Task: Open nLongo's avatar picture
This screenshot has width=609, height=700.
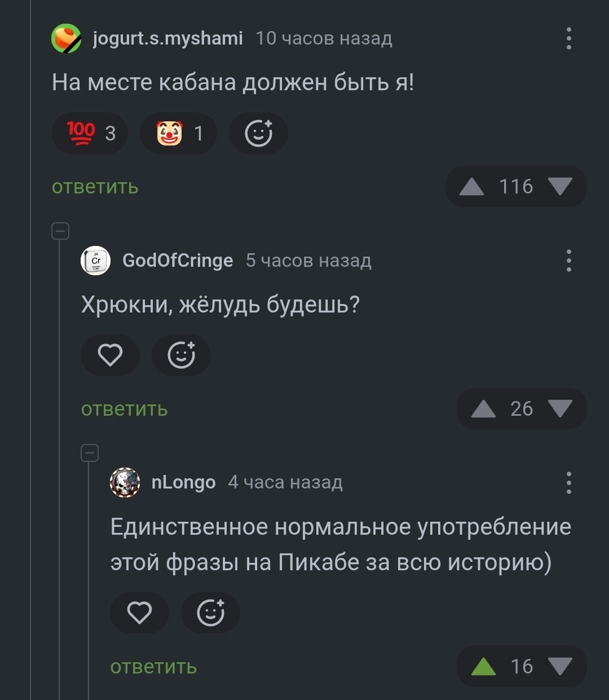Action: coord(125,483)
